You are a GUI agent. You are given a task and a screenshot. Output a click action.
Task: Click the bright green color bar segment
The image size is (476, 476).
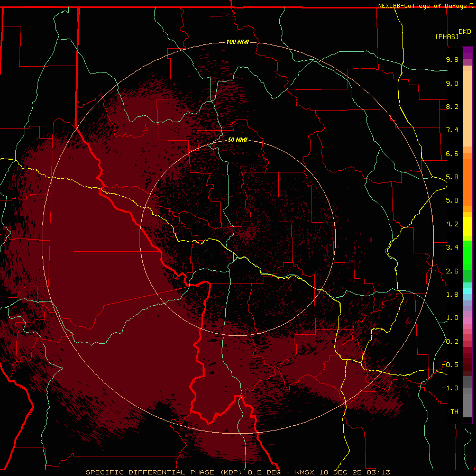click(x=467, y=255)
